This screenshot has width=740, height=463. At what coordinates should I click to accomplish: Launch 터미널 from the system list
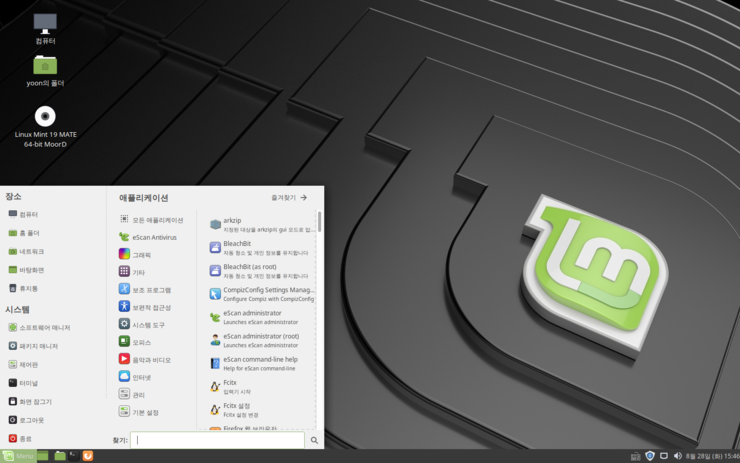[x=23, y=383]
